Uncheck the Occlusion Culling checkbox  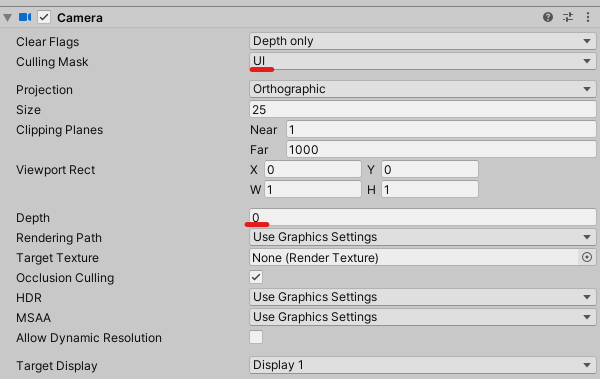256,277
